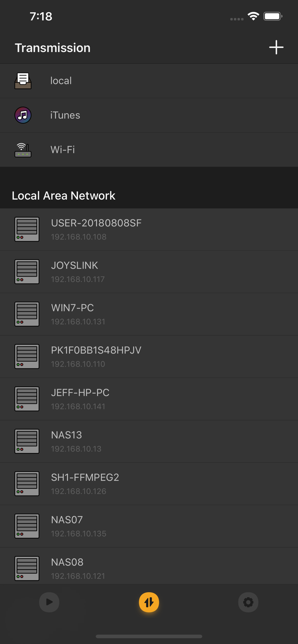Open the PK1F0BB1S48HPJV device
Image resolution: width=298 pixels, height=644 pixels.
(149, 356)
